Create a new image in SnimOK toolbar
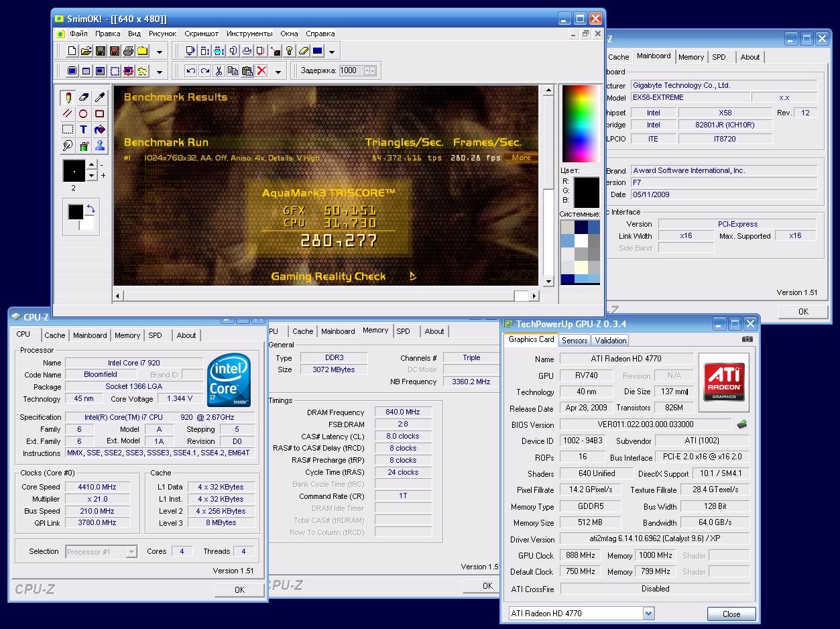This screenshot has width=840, height=629. pos(72,51)
